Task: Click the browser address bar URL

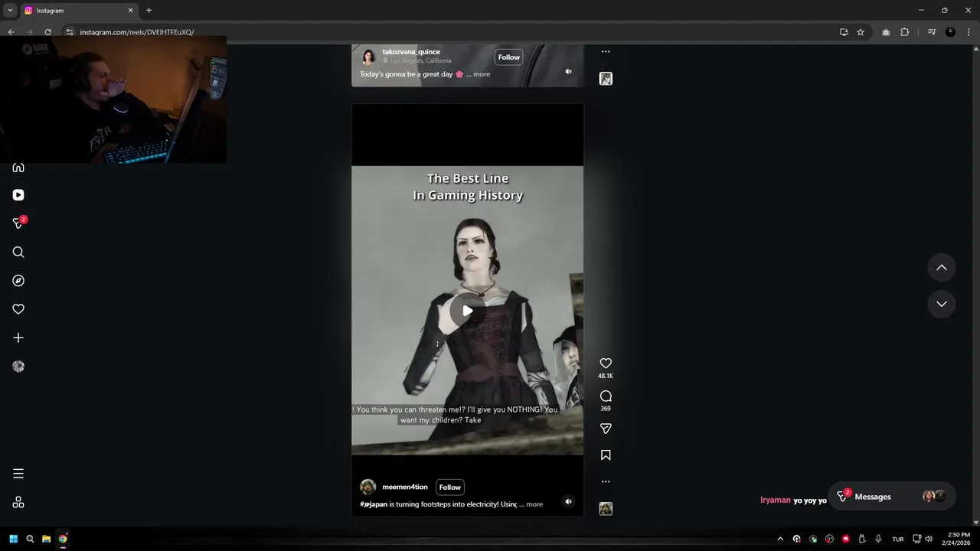Action: click(136, 32)
